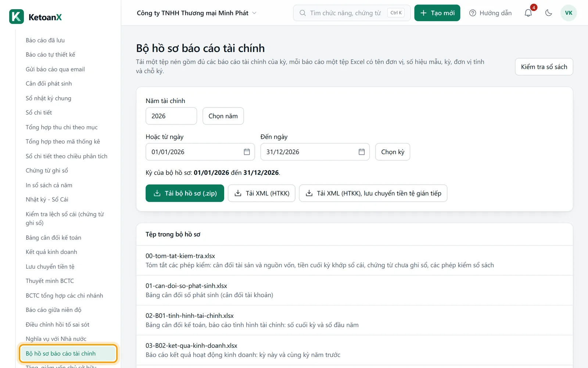
Task: Open calendar picker for Đến ngày
Action: (362, 152)
